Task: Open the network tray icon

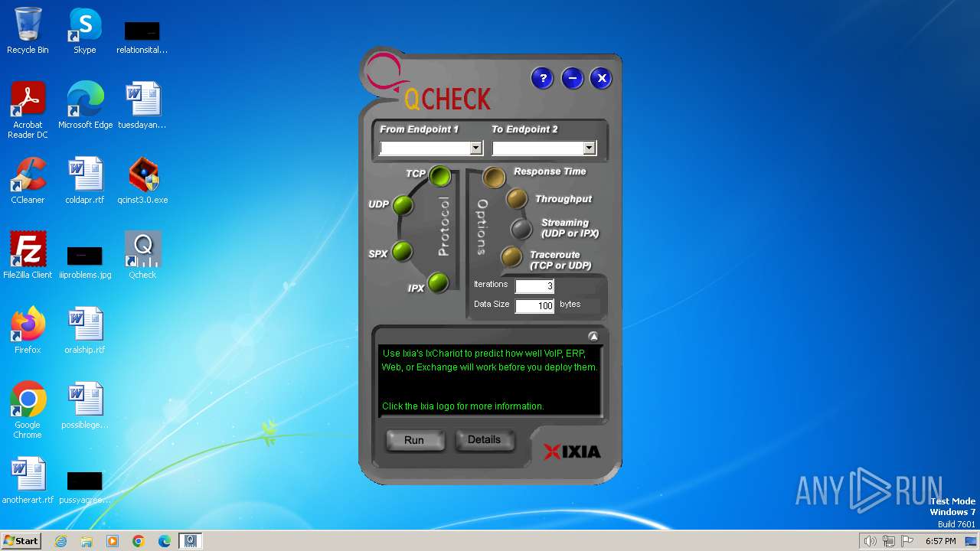Action: [889, 541]
